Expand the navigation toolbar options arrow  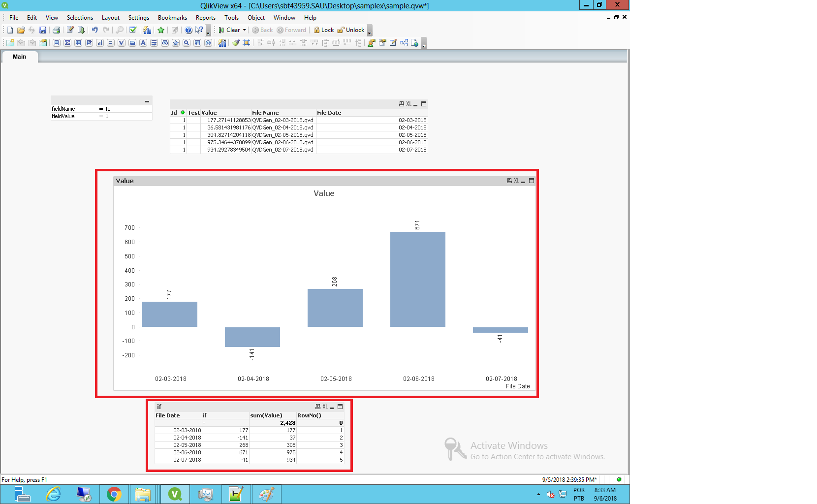click(x=370, y=31)
